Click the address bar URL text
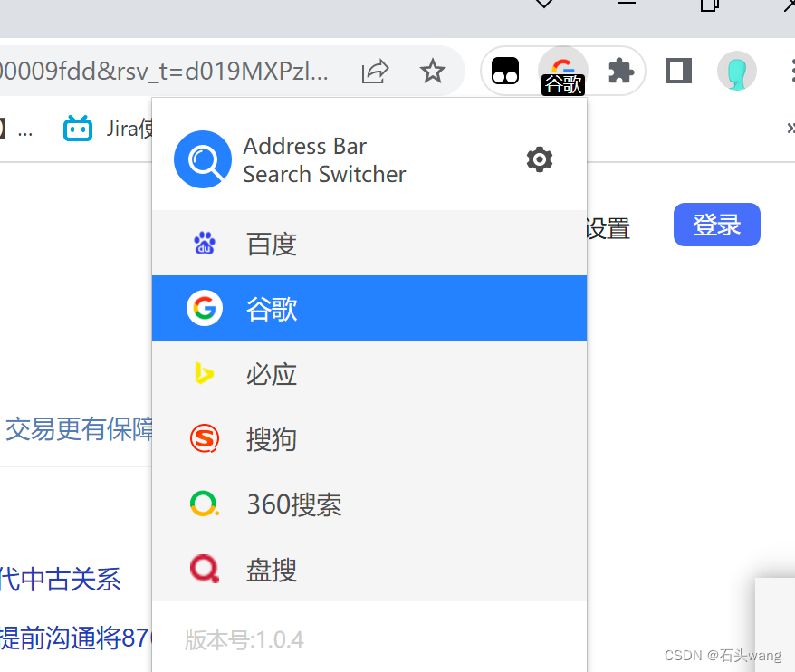The image size is (795, 672). (x=164, y=71)
